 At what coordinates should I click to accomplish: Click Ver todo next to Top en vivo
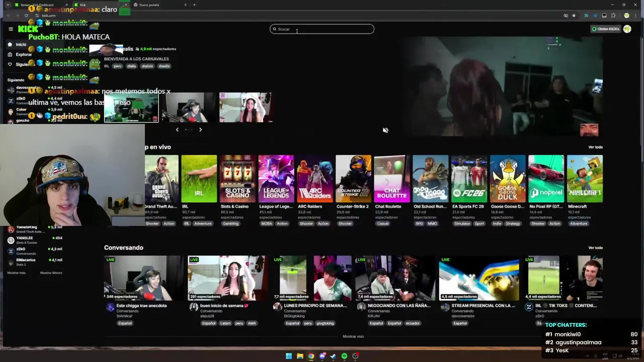595,147
